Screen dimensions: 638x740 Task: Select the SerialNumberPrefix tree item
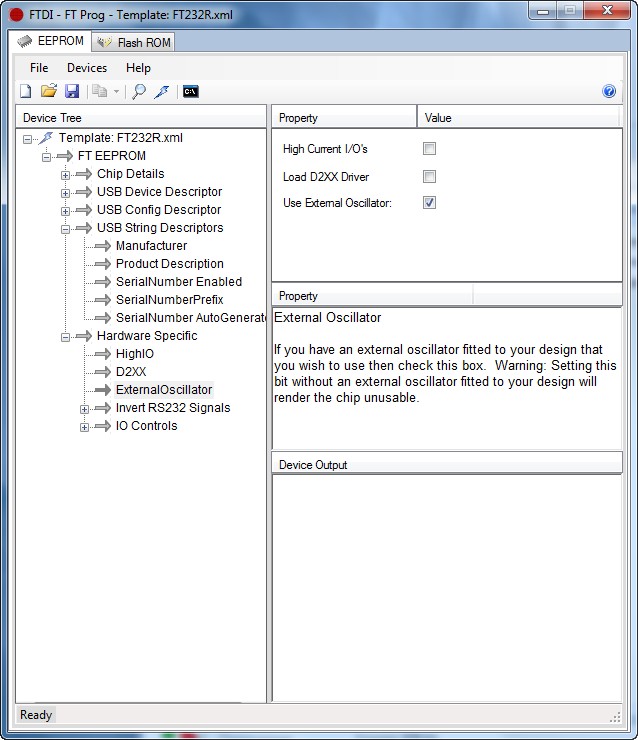tap(169, 300)
